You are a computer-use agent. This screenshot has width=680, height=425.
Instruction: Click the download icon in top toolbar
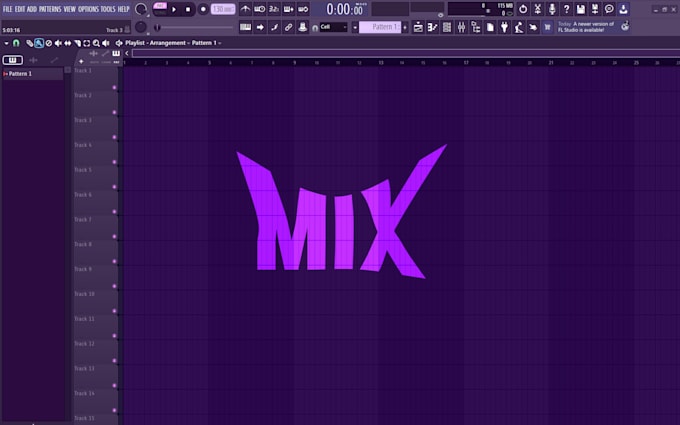click(624, 9)
